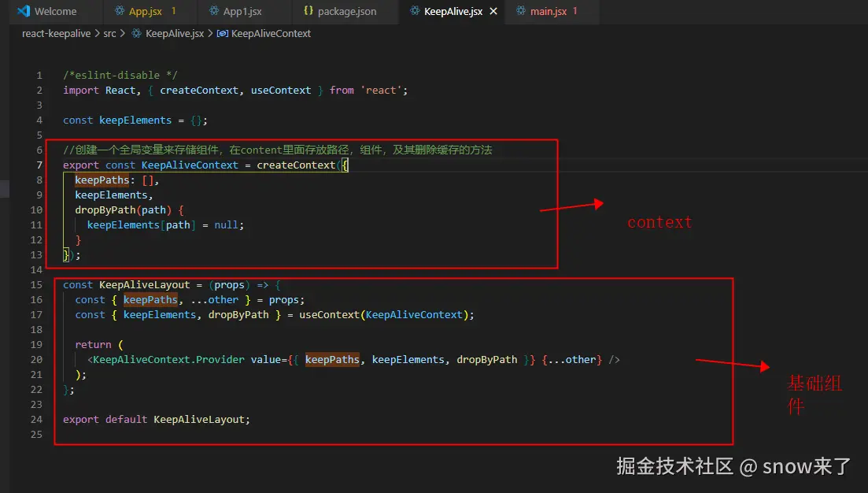This screenshot has height=493, width=868.
Task: Click line number 24 in the gutter
Action: point(36,419)
